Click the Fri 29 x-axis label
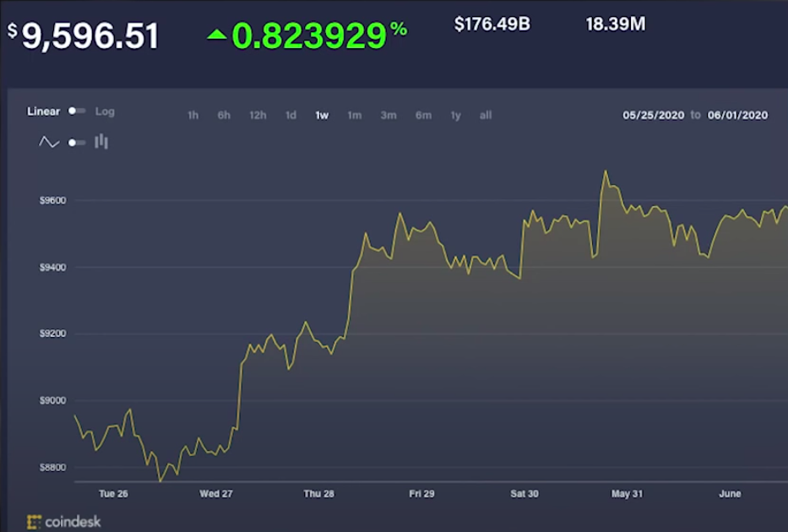Image resolution: width=788 pixels, height=532 pixels. [x=421, y=494]
